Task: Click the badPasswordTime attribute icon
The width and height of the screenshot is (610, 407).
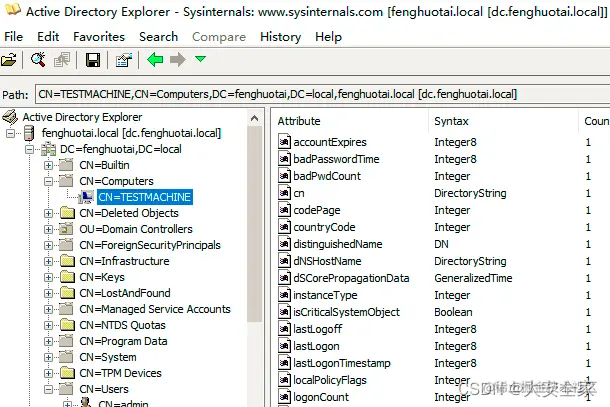Action: click(284, 159)
